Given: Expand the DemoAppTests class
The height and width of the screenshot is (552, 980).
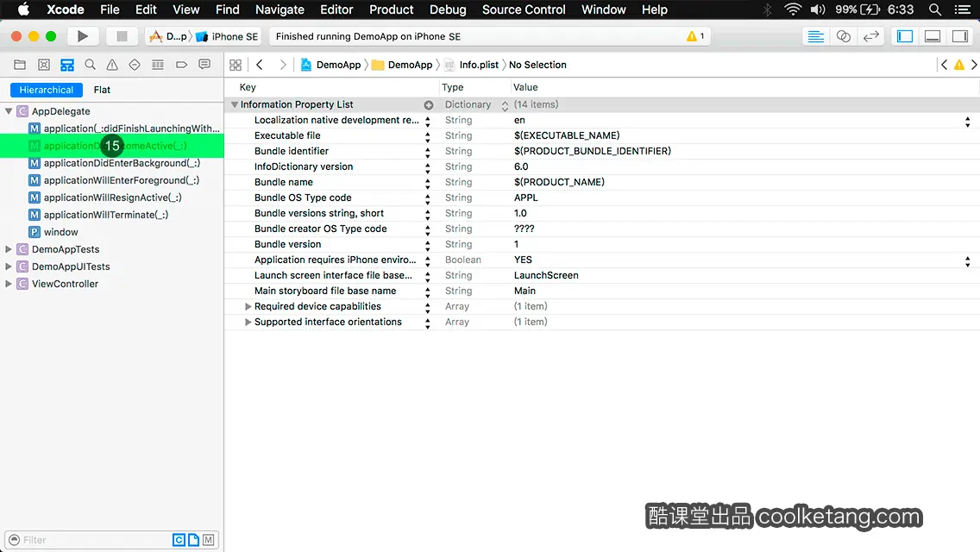Looking at the screenshot, I should pyautogui.click(x=9, y=249).
